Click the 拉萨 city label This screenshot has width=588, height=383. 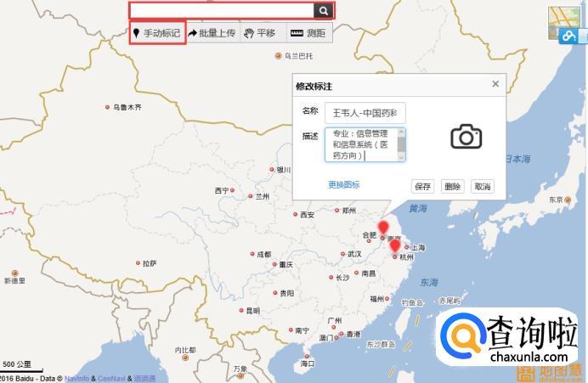coord(150,263)
